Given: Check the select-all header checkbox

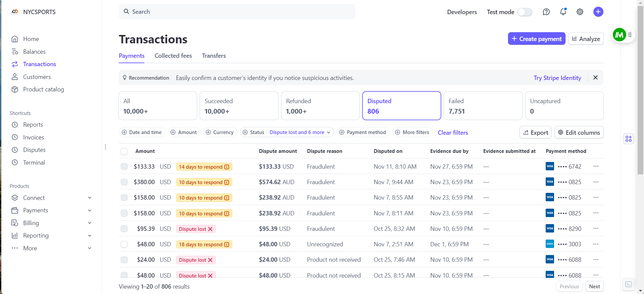Looking at the screenshot, I should click(x=124, y=151).
